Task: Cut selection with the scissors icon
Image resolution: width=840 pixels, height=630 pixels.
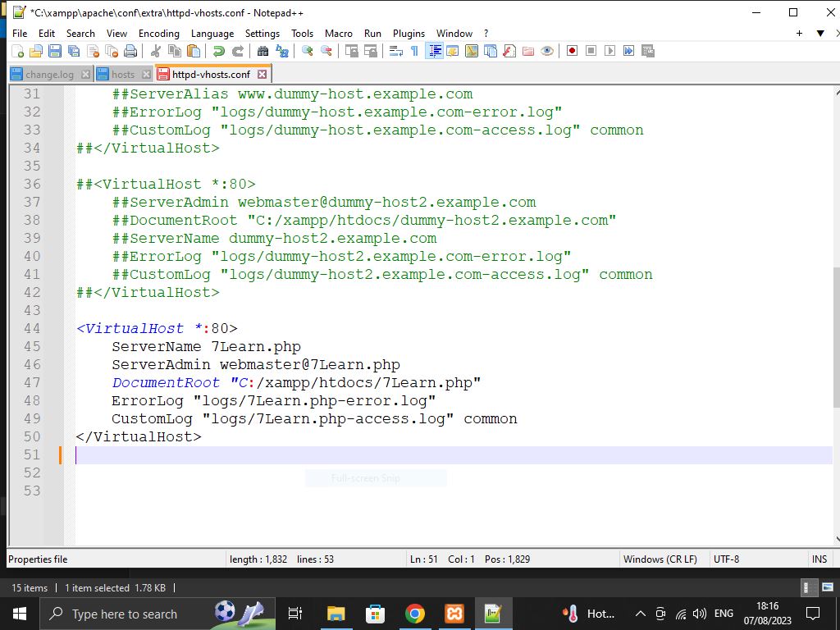Action: 156,51
